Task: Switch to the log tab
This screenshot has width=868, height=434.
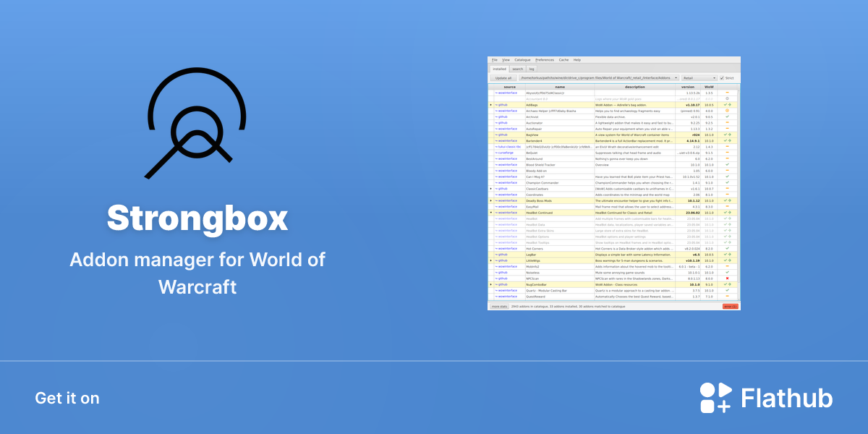Action: (532, 69)
